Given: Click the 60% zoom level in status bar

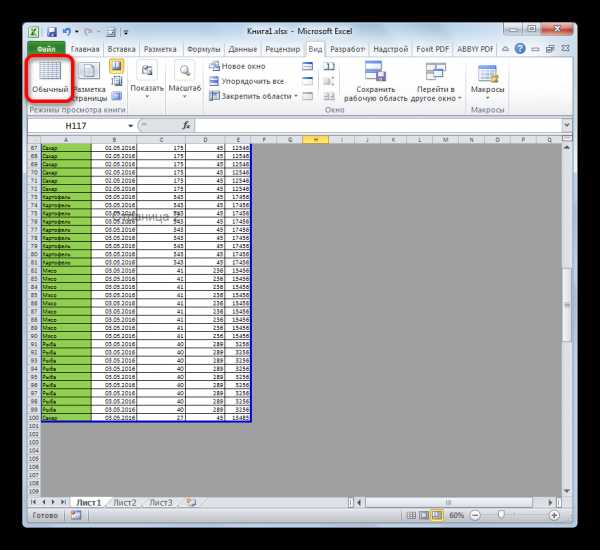Looking at the screenshot, I should (456, 516).
